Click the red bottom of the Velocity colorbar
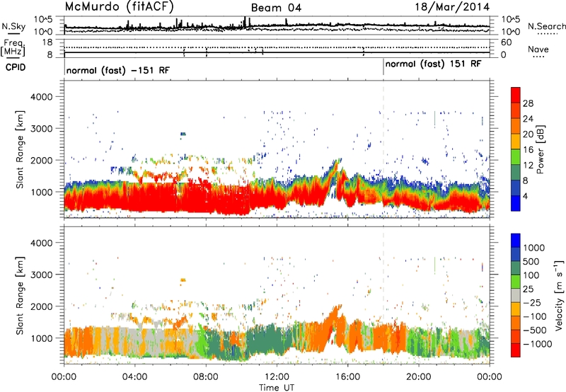 [516, 350]
